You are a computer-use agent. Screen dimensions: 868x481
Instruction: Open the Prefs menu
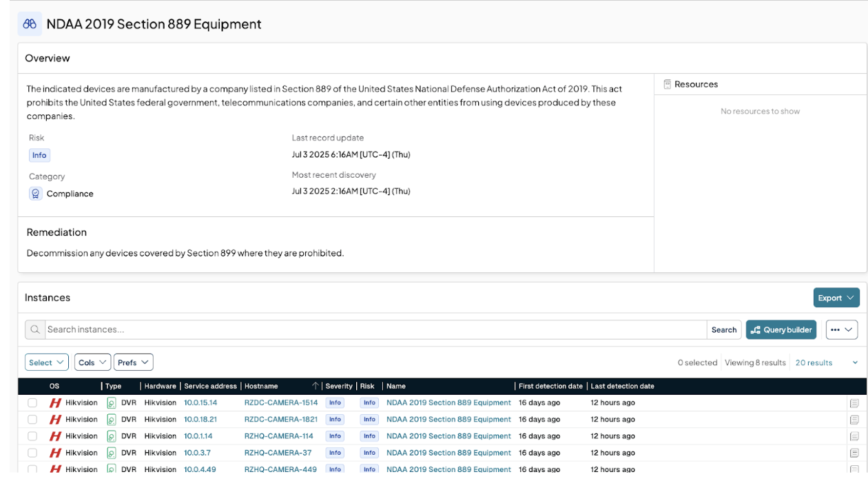[133, 362]
